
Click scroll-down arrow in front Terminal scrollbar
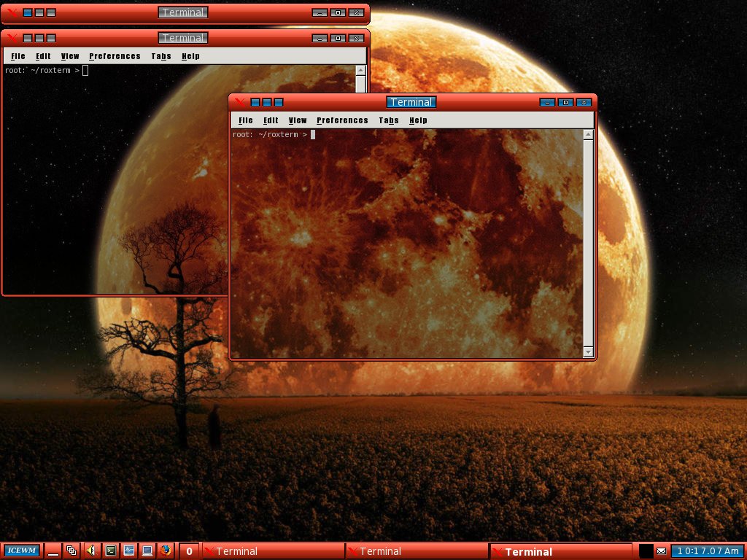[x=589, y=352]
